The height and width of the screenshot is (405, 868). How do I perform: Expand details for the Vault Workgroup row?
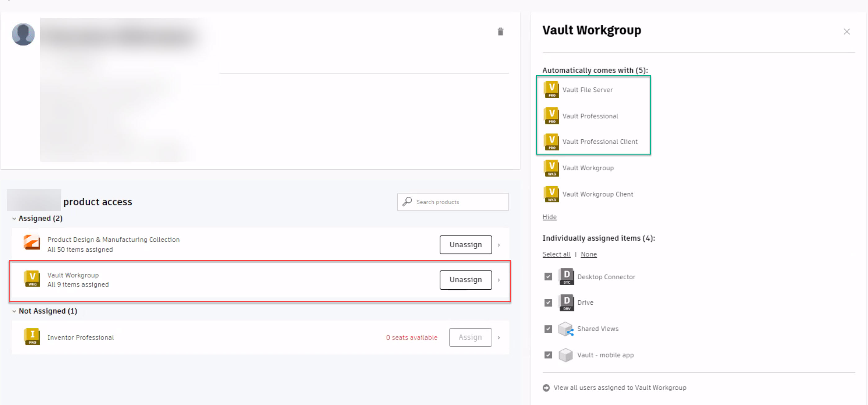(499, 280)
